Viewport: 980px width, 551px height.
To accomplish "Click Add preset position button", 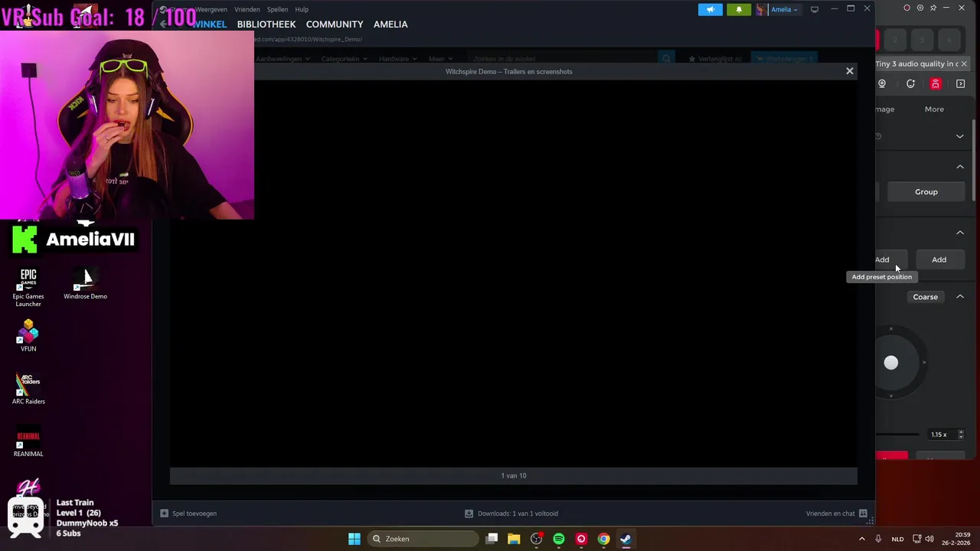I will (890, 259).
